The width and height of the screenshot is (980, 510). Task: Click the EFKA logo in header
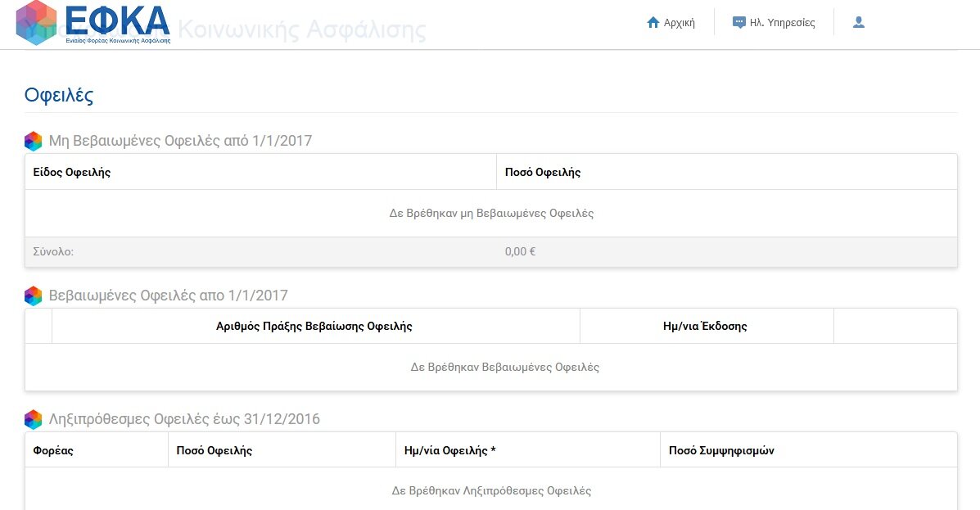tap(93, 23)
